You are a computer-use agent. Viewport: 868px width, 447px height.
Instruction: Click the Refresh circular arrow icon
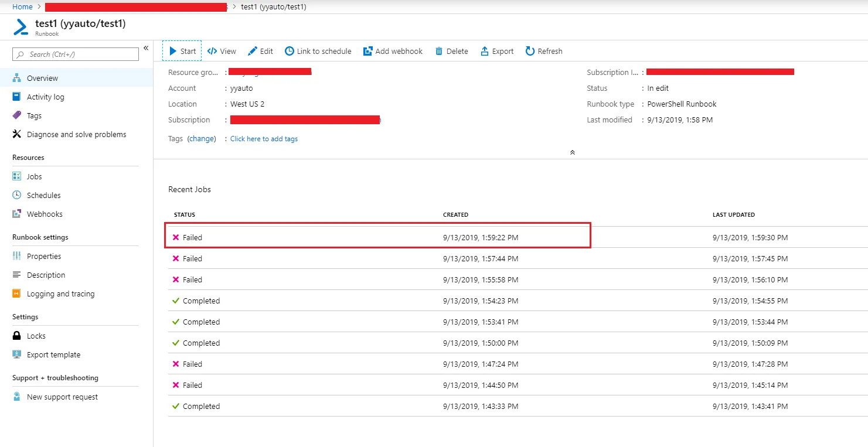[x=530, y=51]
